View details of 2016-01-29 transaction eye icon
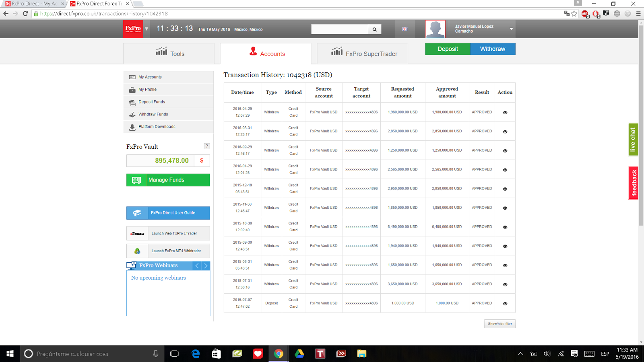The height and width of the screenshot is (362, 644). [505, 170]
